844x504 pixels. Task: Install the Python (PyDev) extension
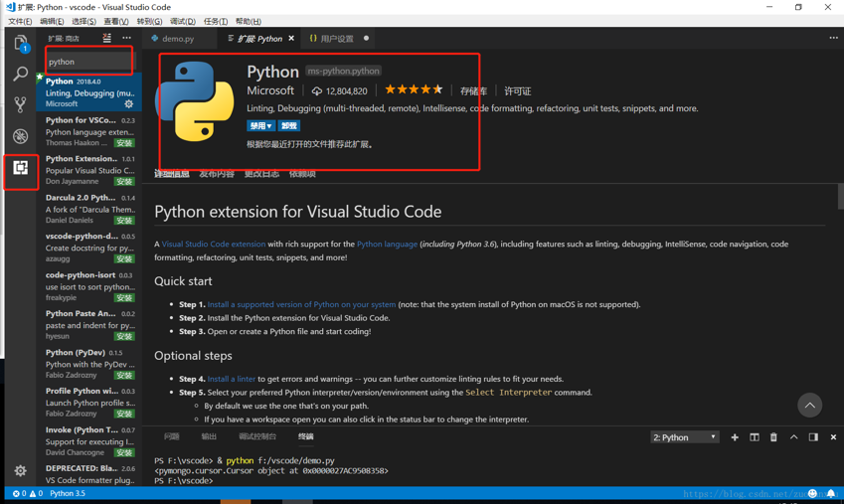point(124,376)
